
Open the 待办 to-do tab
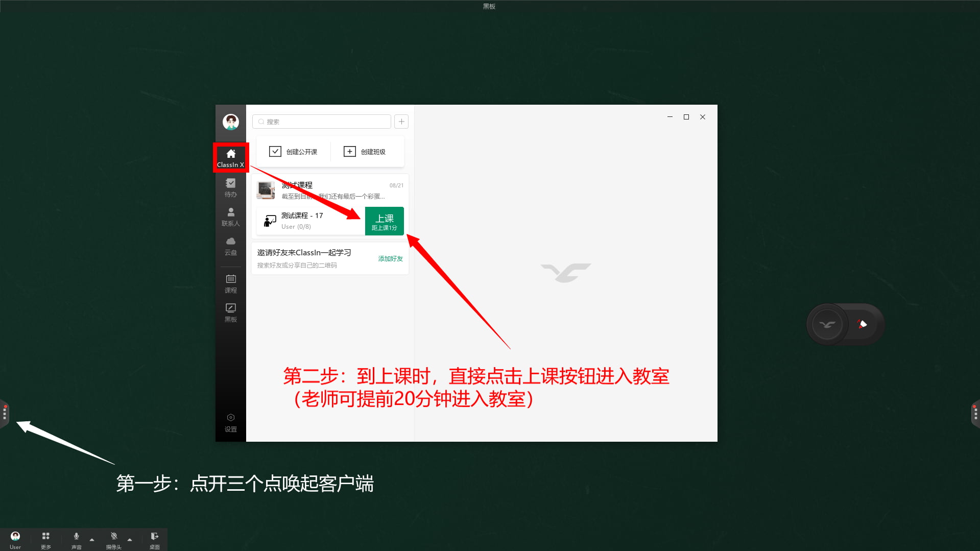pos(231,187)
